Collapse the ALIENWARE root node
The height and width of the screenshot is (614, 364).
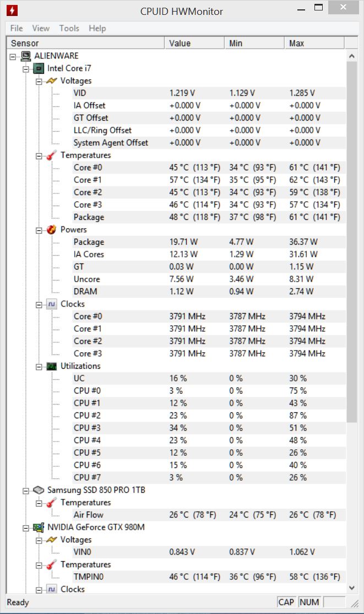click(13, 56)
